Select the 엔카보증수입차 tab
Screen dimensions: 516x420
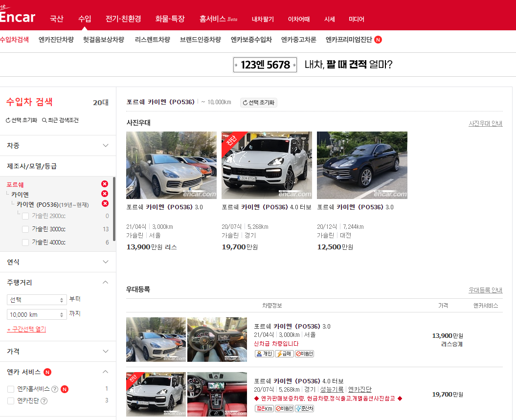(x=251, y=40)
